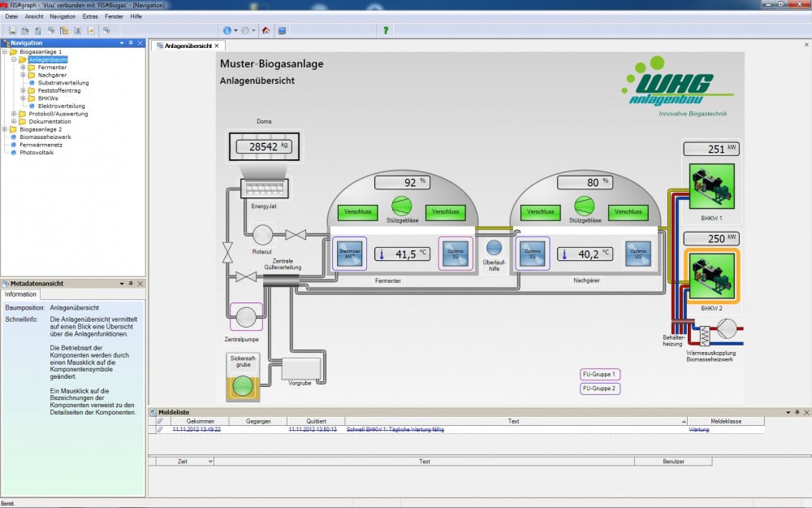Select Photovoltaik in the navigation tree
812x508 pixels.
pos(37,152)
